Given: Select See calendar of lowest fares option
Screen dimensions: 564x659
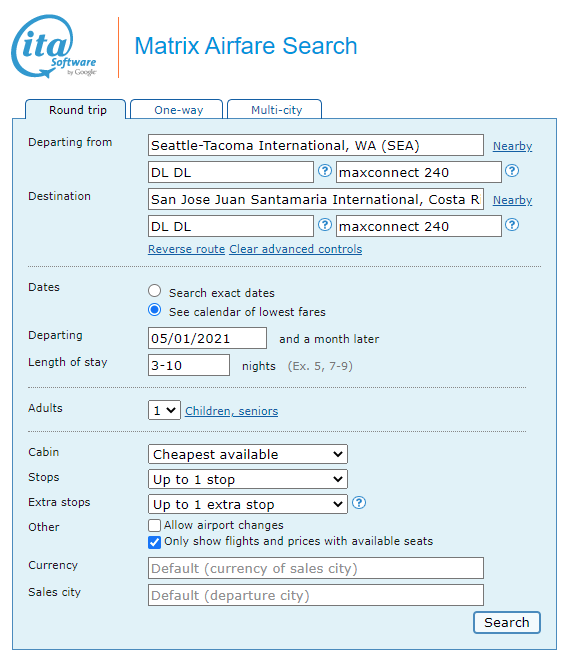Looking at the screenshot, I should pyautogui.click(x=155, y=310).
